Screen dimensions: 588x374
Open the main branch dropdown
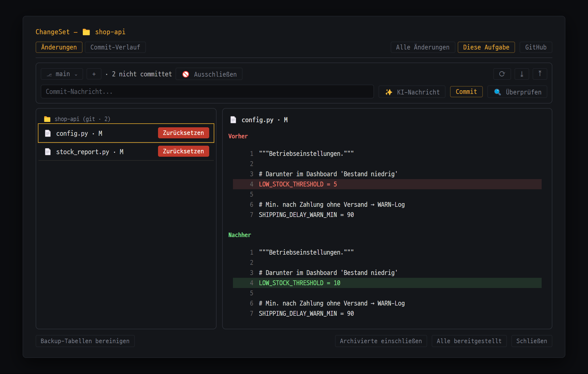tap(62, 74)
